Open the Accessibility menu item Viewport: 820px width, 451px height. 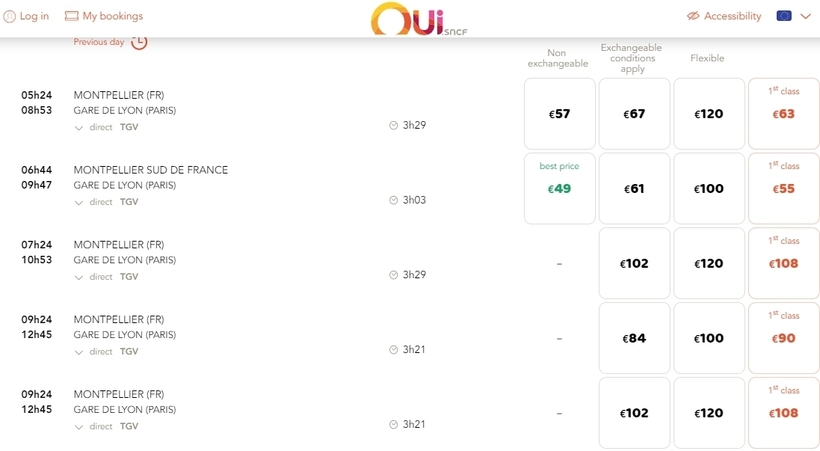tap(732, 16)
